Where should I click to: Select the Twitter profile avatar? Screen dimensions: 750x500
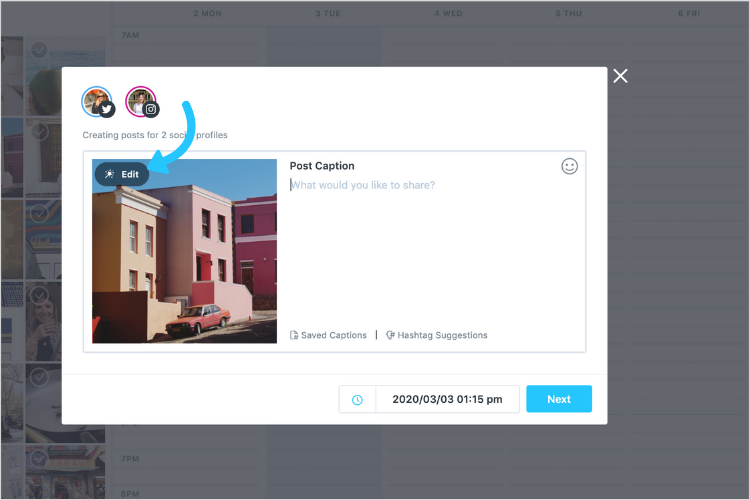click(x=98, y=102)
